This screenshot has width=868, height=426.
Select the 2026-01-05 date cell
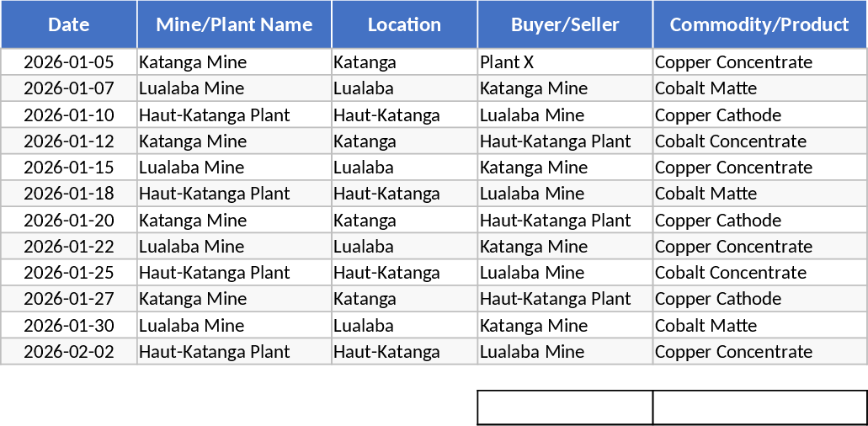pos(69,62)
